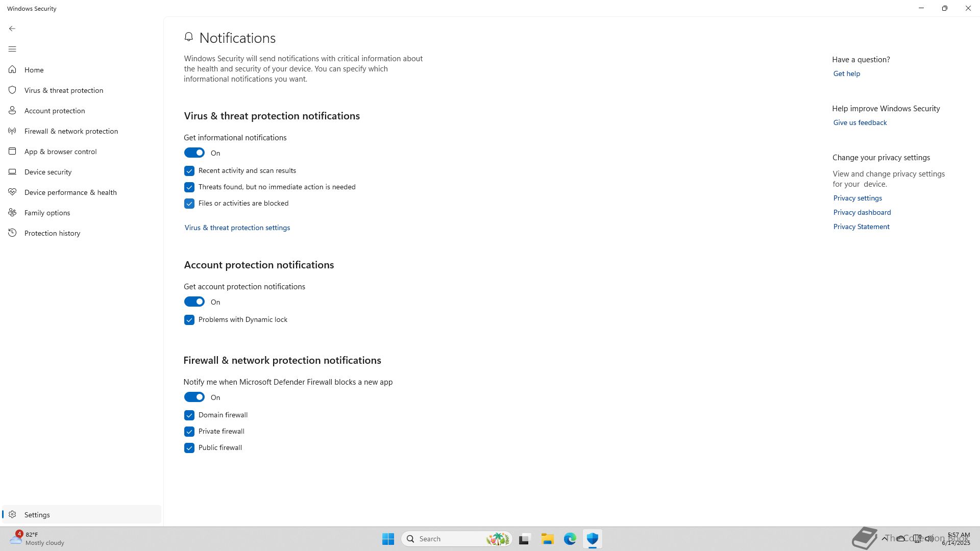Click the Device performance & health heart icon
Image resolution: width=980 pixels, height=551 pixels.
point(12,192)
